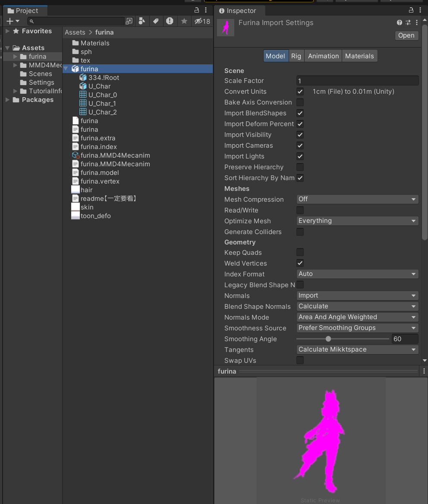The image size is (428, 504).
Task: Click the Project search field
Action: tap(76, 21)
